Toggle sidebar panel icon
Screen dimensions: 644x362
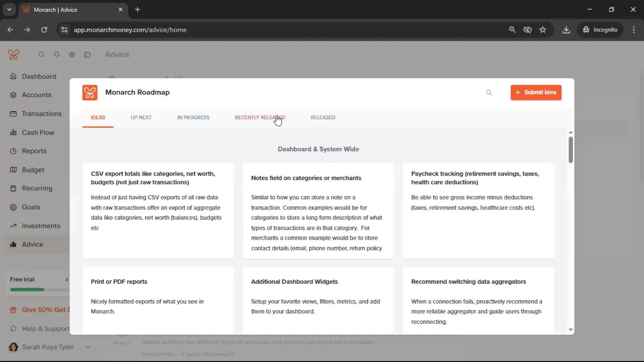87,55
